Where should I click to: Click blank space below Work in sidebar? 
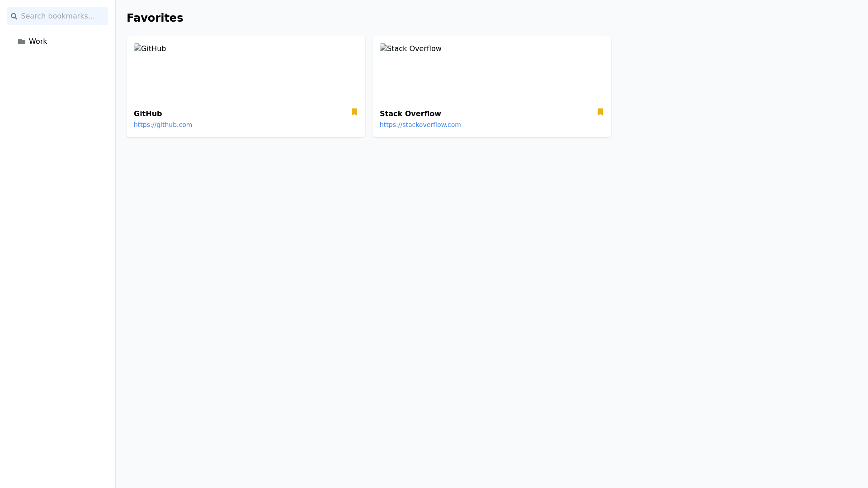coord(57,226)
